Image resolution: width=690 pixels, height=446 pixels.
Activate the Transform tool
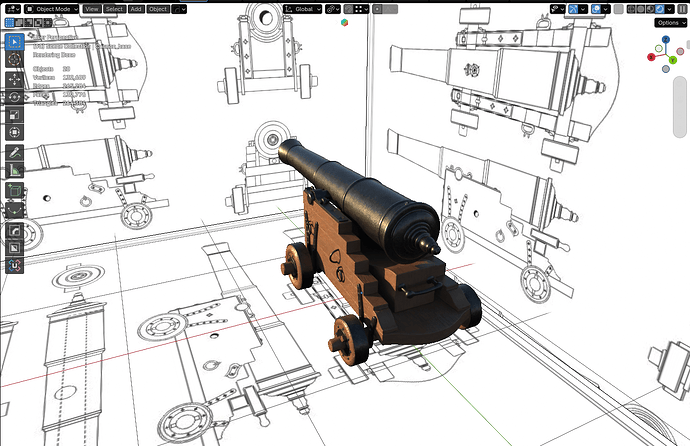click(x=15, y=132)
